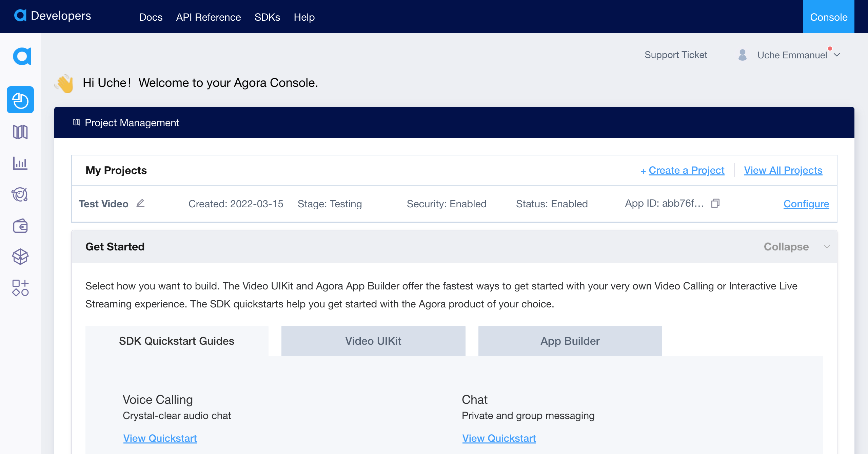Switch to the Video UIKit tab

(x=373, y=341)
